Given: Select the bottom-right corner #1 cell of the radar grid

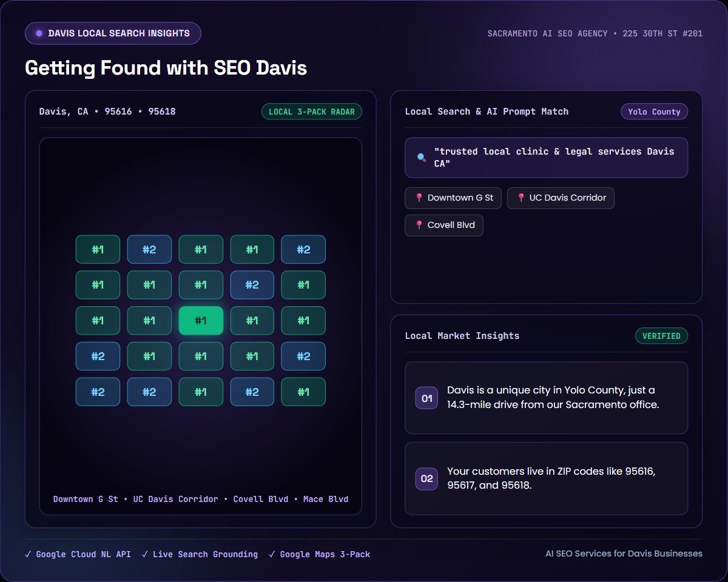Looking at the screenshot, I should [303, 392].
